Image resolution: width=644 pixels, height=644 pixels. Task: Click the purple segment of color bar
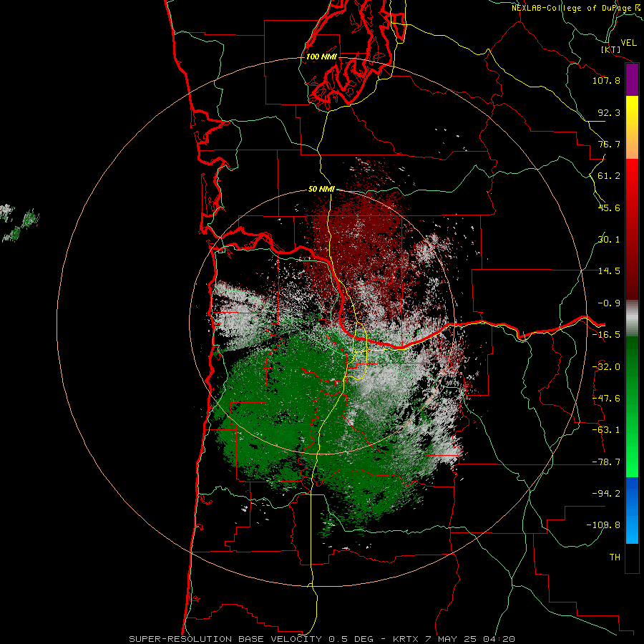pyautogui.click(x=632, y=79)
